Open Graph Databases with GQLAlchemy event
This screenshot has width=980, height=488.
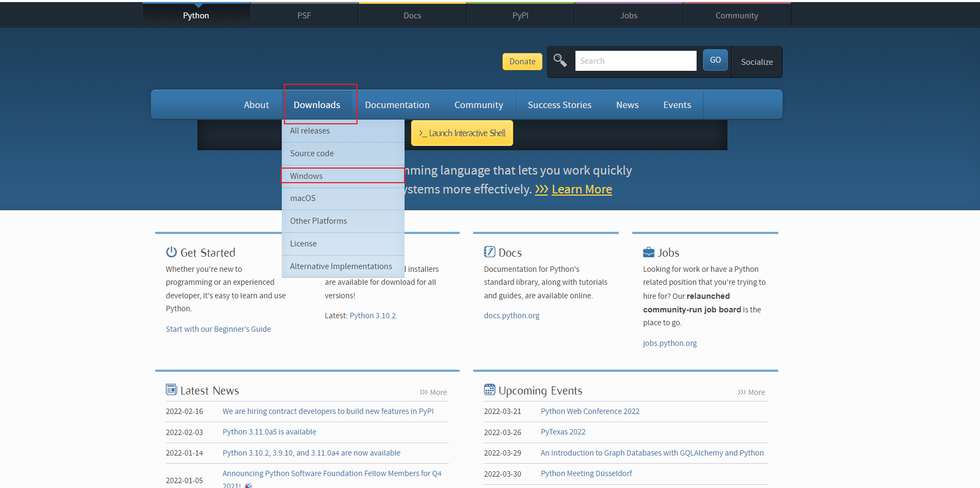point(652,453)
